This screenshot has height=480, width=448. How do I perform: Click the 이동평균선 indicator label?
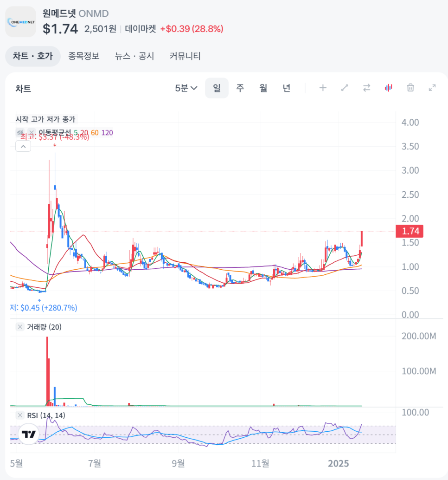point(54,133)
